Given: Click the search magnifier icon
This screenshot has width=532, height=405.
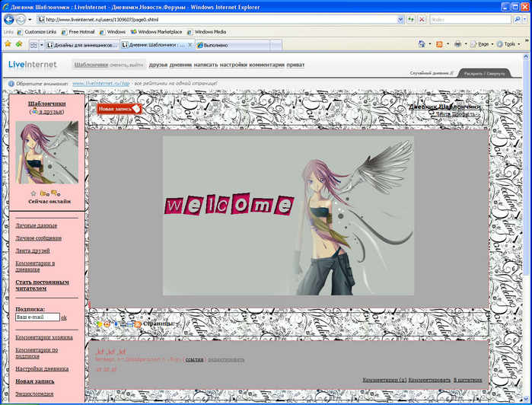Looking at the screenshot, I should pyautogui.click(x=517, y=19).
